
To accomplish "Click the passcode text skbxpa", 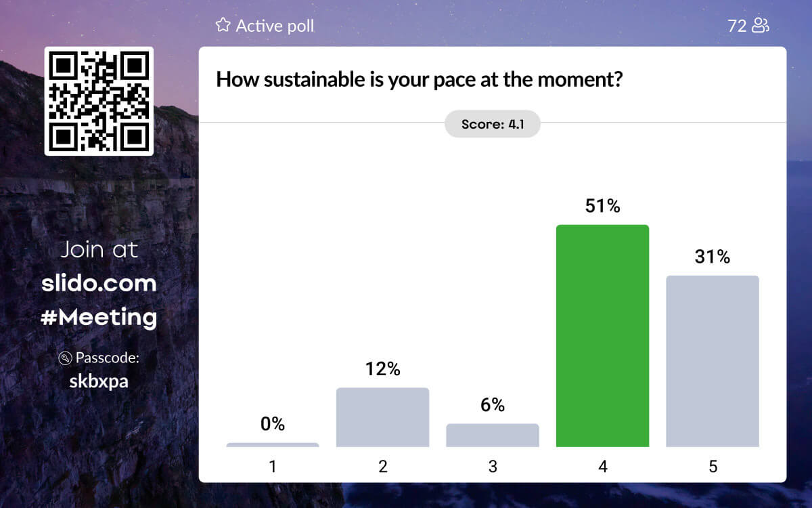I will pos(99,381).
